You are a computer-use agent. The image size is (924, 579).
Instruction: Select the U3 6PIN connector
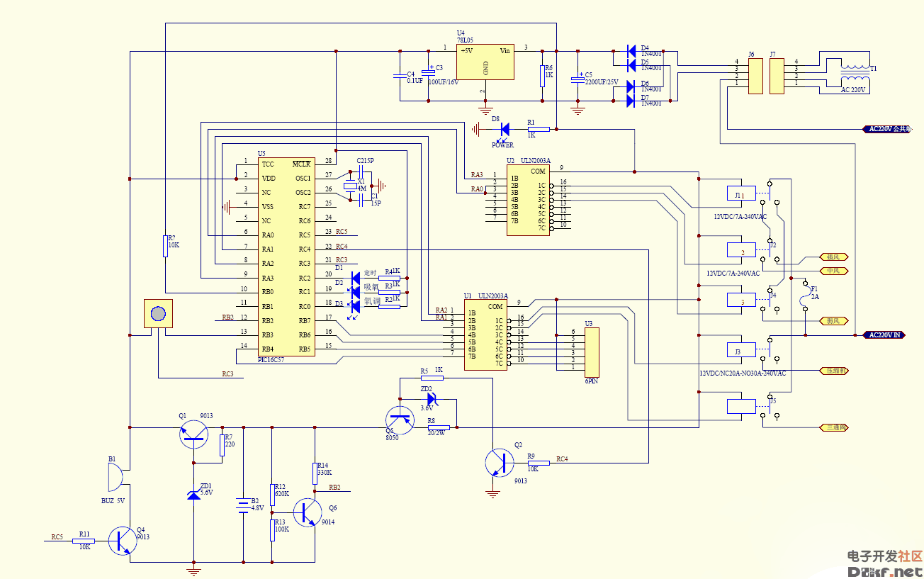591,352
